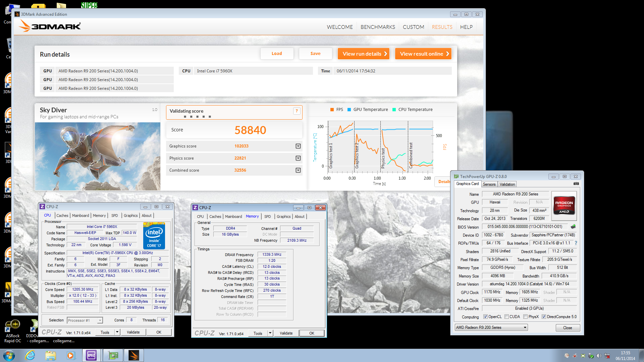Click the left CPU-Z window title icon
Screen dimensions: 644x362
(42, 207)
